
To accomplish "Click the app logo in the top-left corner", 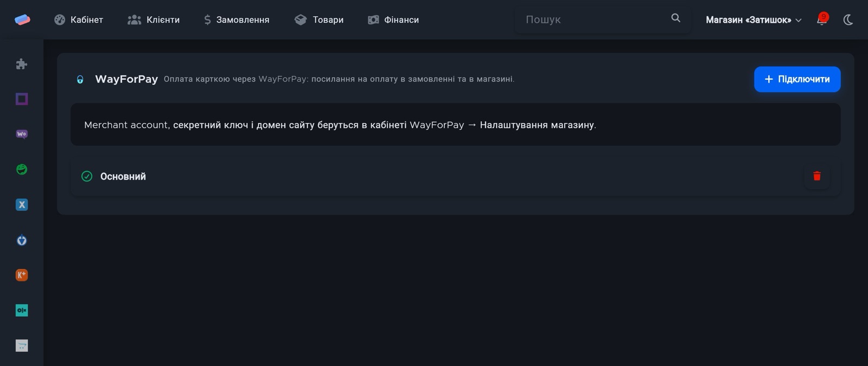I will 22,20.
